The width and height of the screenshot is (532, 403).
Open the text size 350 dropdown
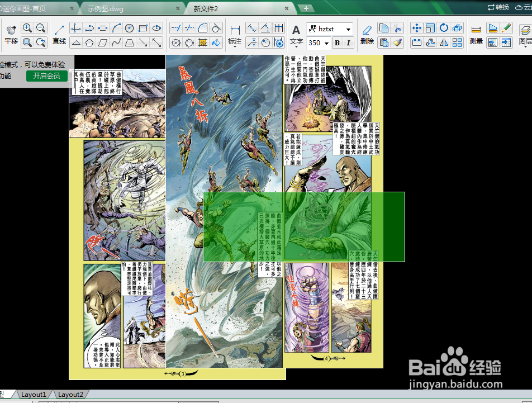(x=326, y=43)
